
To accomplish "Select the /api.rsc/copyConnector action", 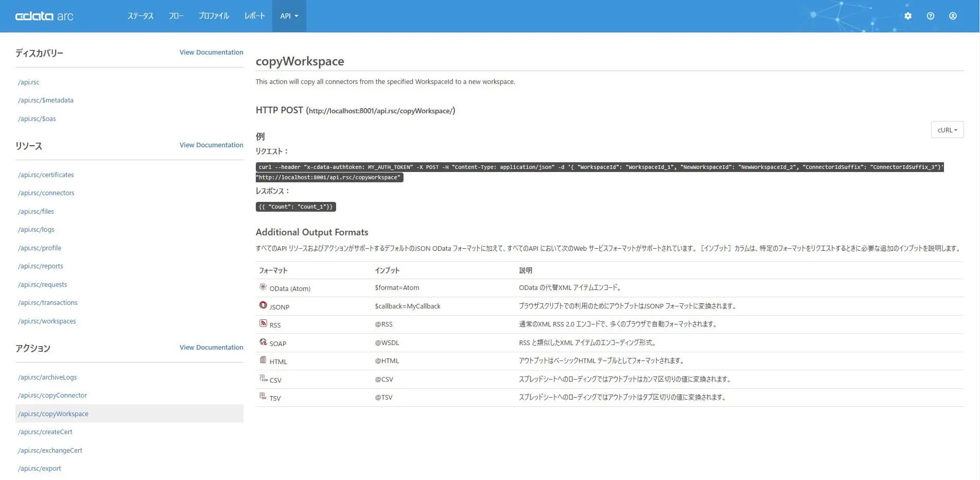I will [52, 396].
